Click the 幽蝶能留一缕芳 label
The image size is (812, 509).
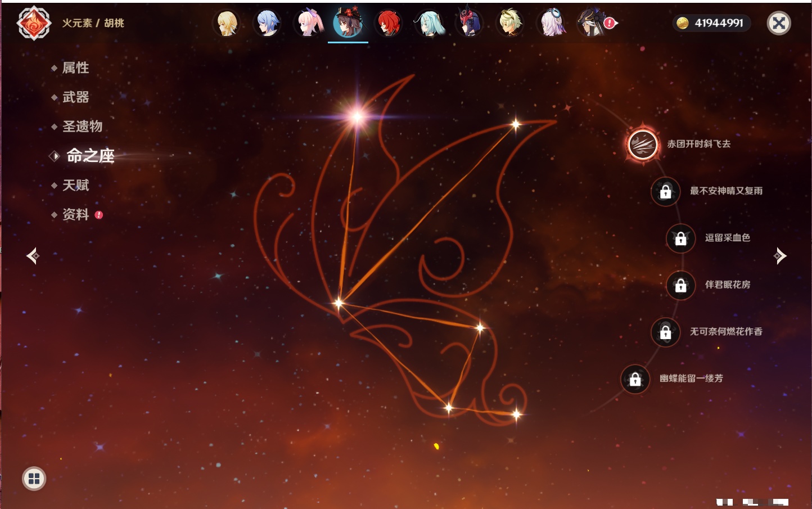click(691, 379)
